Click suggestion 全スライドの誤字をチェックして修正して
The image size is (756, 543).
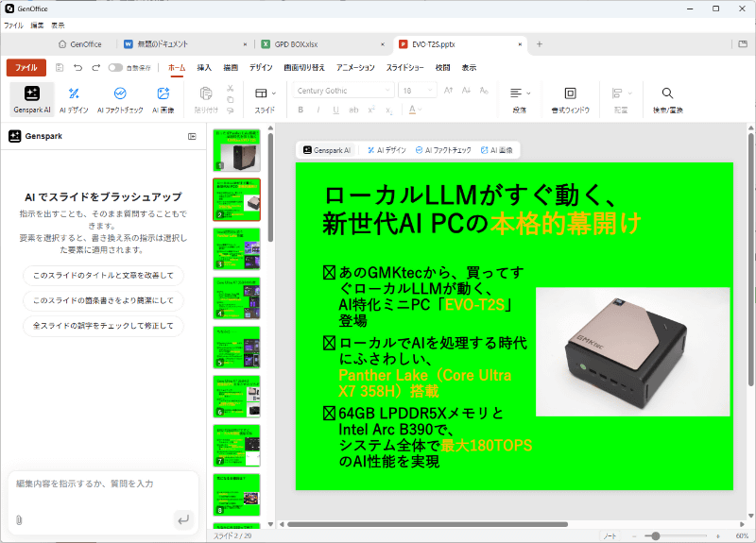pyautogui.click(x=103, y=326)
